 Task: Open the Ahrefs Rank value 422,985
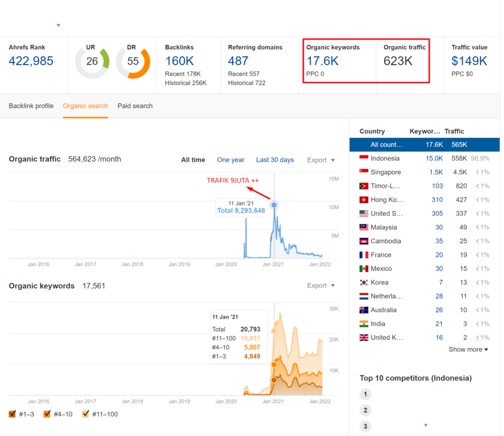pyautogui.click(x=31, y=60)
